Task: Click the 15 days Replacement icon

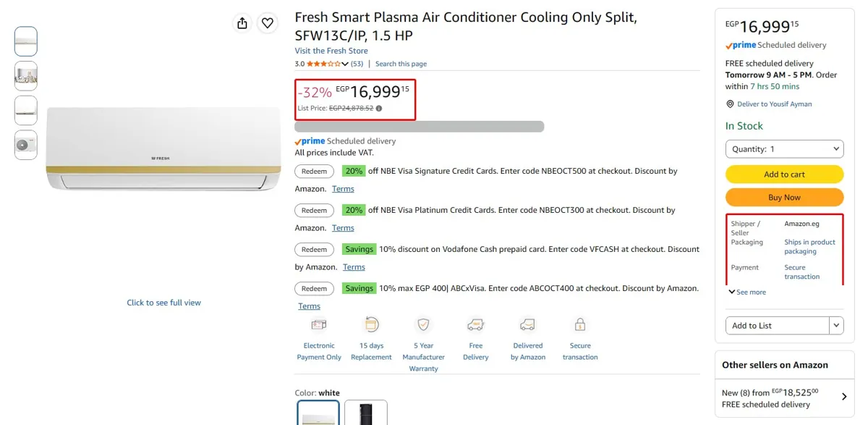Action: pyautogui.click(x=371, y=325)
